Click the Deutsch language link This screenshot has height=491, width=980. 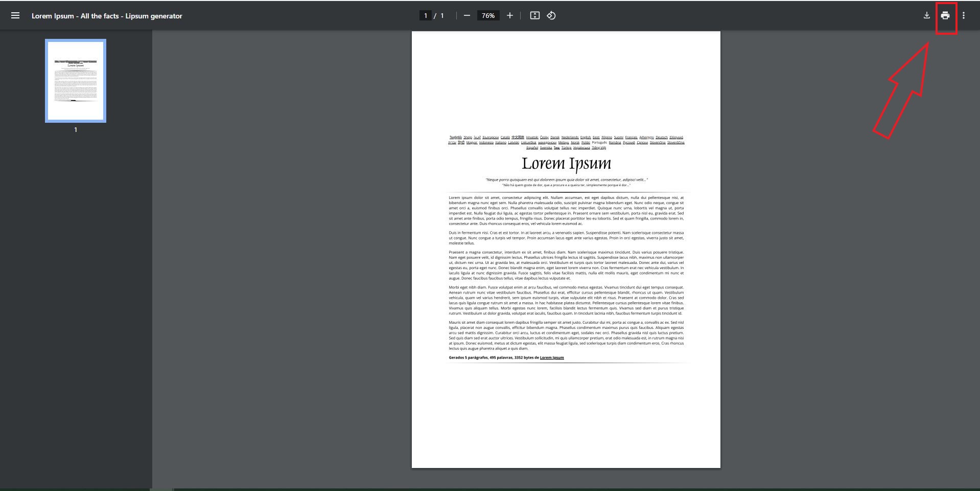(x=662, y=137)
